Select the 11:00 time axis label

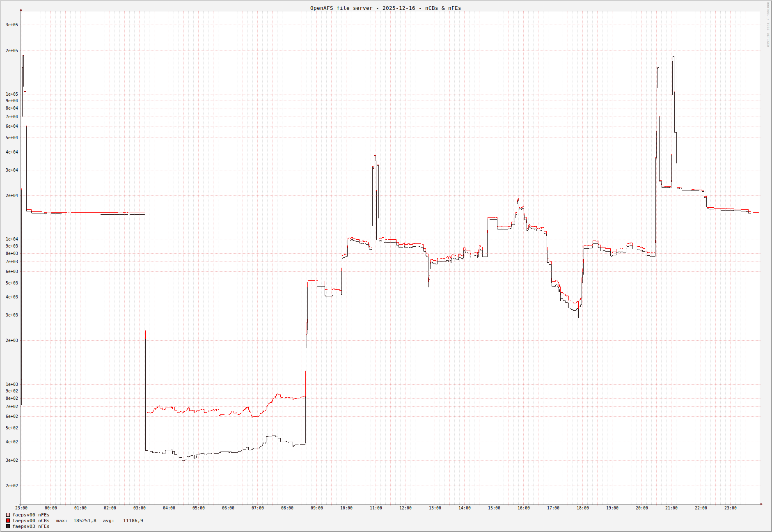point(376,508)
